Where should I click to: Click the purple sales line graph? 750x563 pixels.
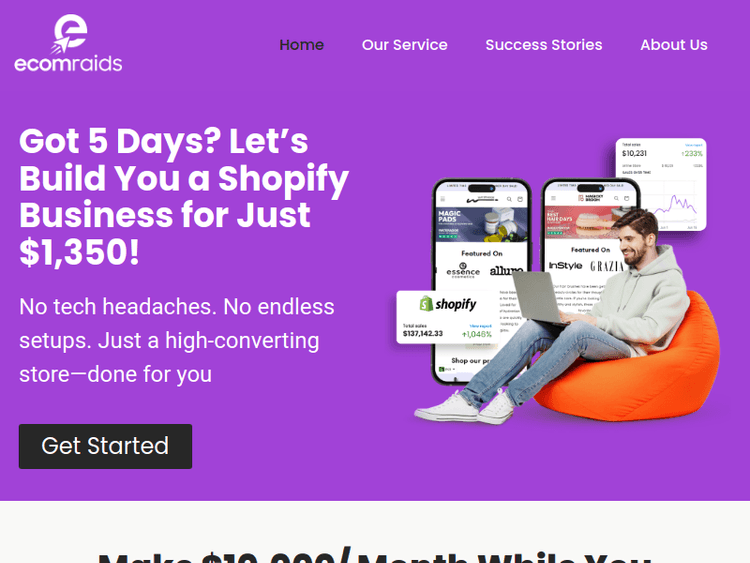(674, 205)
